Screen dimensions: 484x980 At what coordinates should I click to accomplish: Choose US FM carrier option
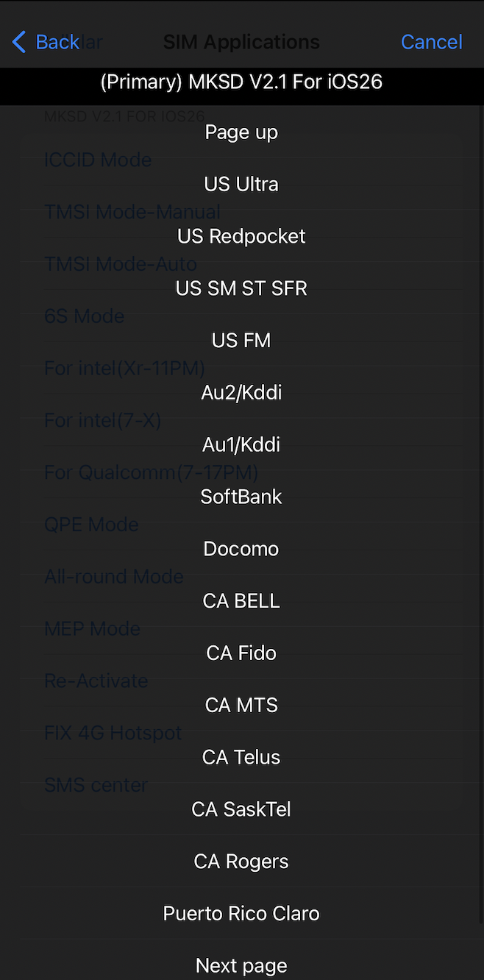coord(241,341)
